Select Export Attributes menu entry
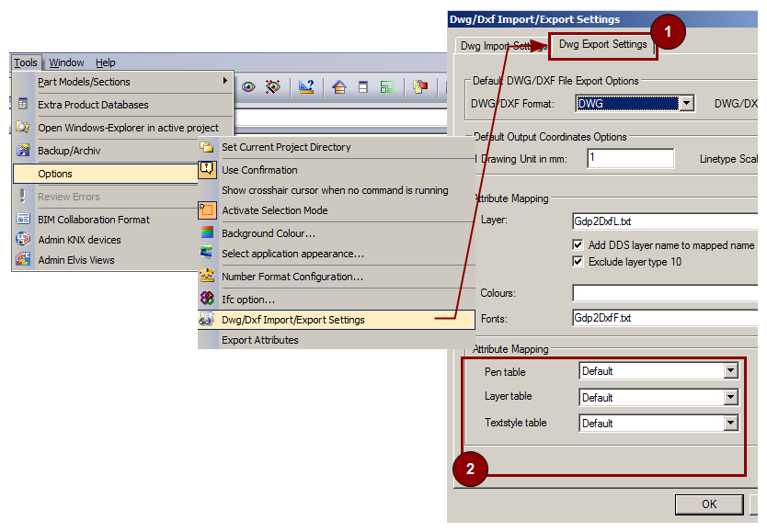Image resolution: width=767 pixels, height=532 pixels. click(x=260, y=340)
